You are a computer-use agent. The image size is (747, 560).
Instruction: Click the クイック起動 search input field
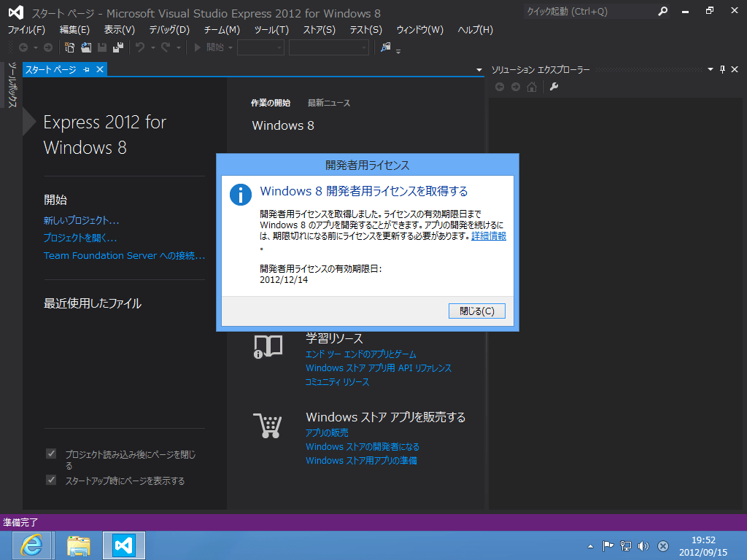[589, 12]
